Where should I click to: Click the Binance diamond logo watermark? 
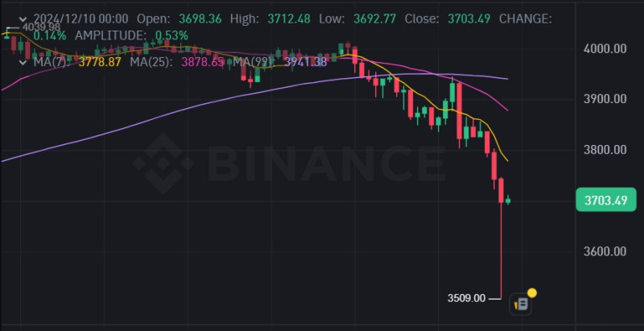(x=163, y=163)
